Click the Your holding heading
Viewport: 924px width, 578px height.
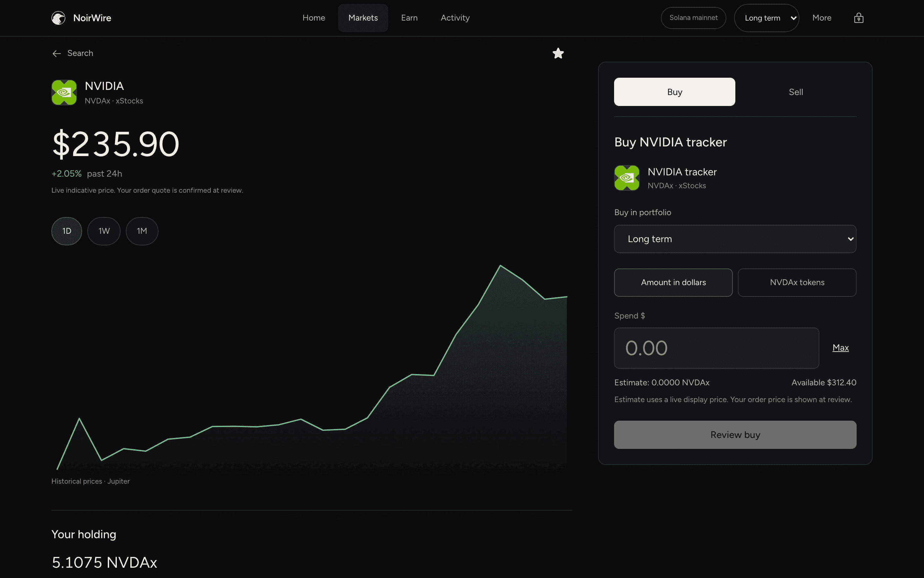pos(84,534)
